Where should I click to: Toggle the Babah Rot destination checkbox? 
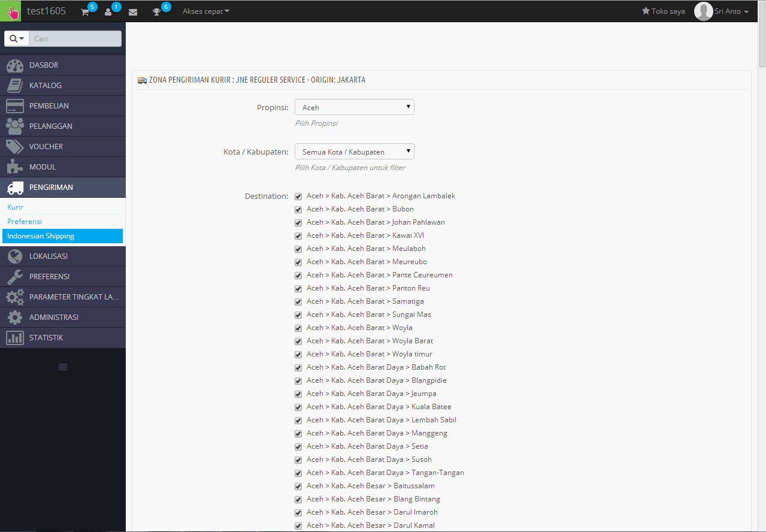[x=298, y=368]
